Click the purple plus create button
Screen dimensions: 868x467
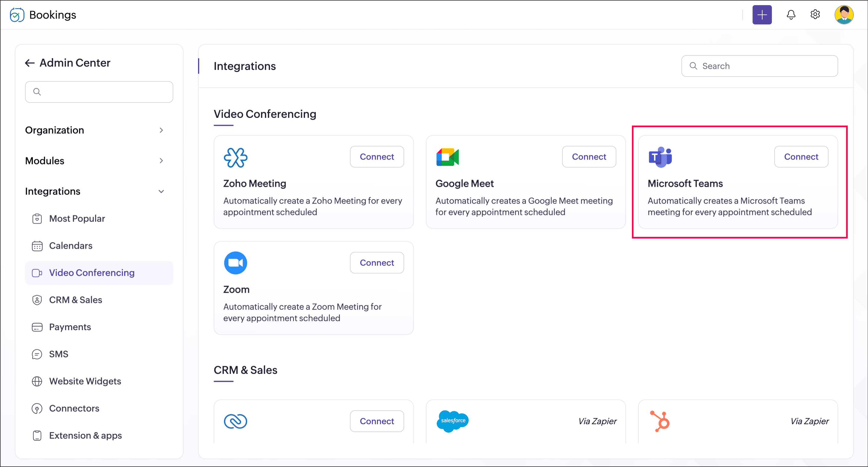(x=762, y=15)
